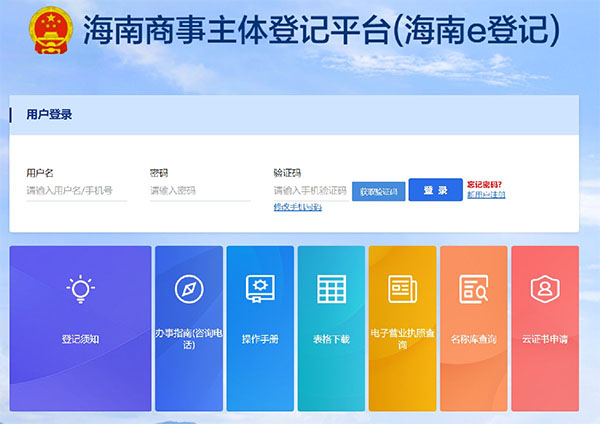
Task: Click the book icon for 操作手册
Action: tap(260, 288)
